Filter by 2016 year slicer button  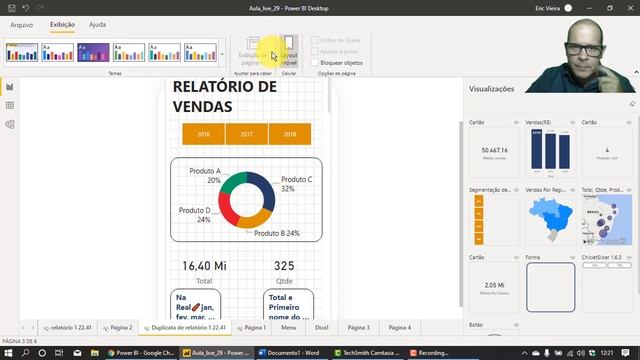[203, 134]
